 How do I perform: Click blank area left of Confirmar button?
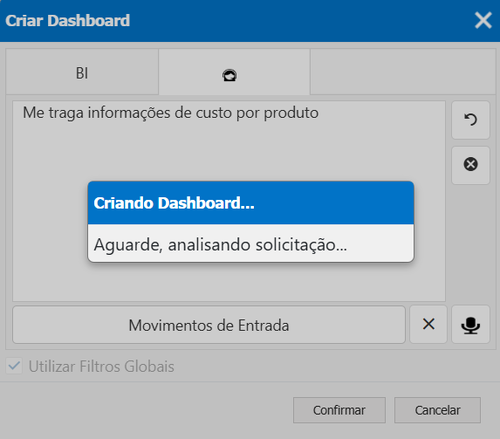[x=147, y=410]
